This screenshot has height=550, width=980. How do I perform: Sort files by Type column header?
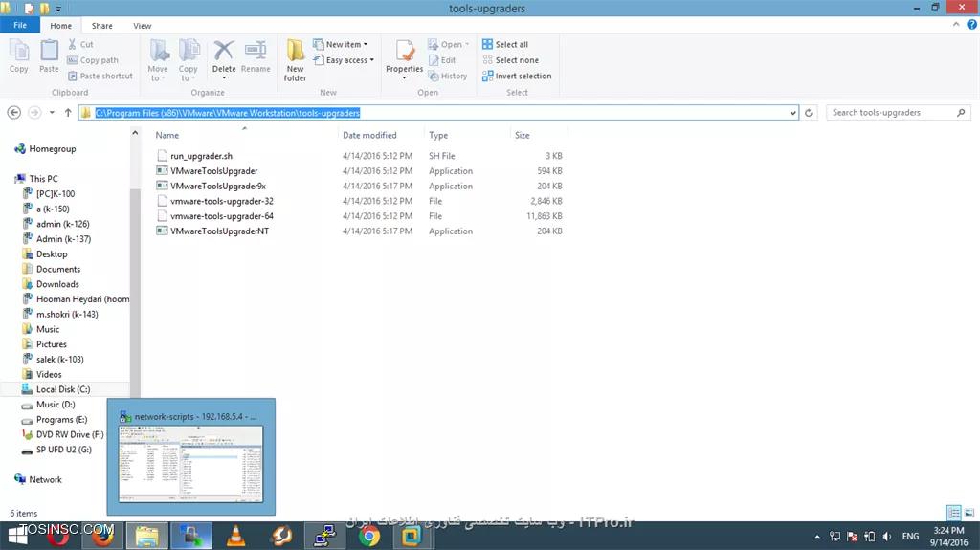click(438, 135)
